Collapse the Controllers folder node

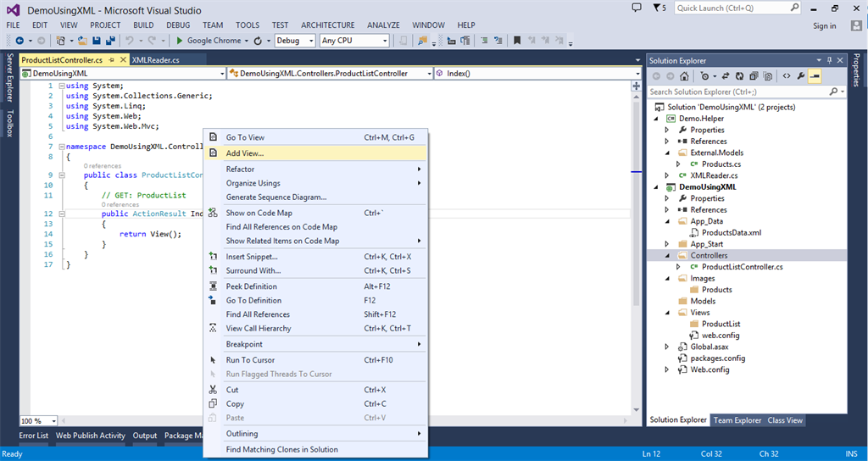667,256
